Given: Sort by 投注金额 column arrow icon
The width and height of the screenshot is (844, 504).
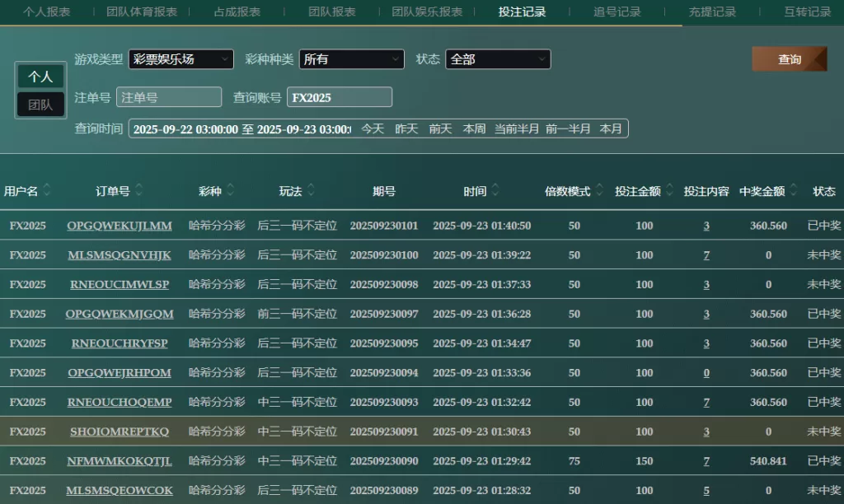Looking at the screenshot, I should point(669,191).
